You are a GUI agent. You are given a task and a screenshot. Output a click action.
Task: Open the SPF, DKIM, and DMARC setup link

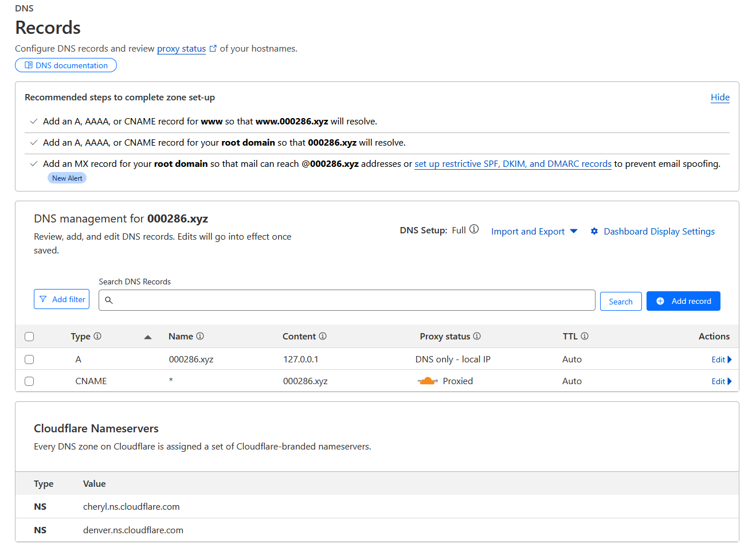click(x=512, y=163)
